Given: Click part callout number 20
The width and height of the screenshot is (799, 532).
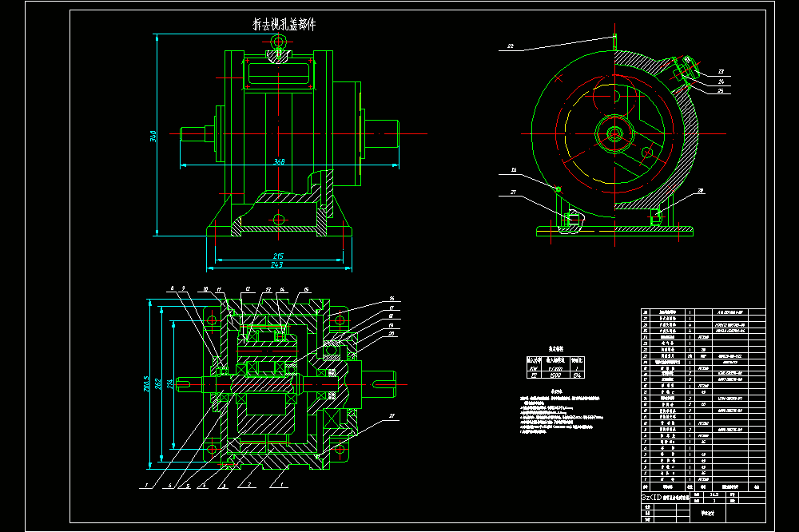Looking at the screenshot, I should [392, 334].
